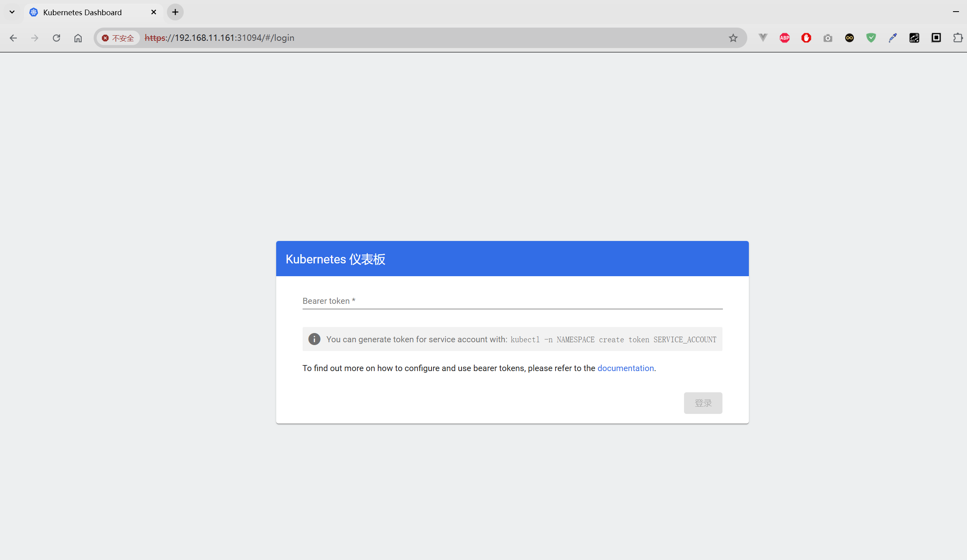Click the Kubernetes 仪表板 header title
The width and height of the screenshot is (967, 560).
pos(335,259)
